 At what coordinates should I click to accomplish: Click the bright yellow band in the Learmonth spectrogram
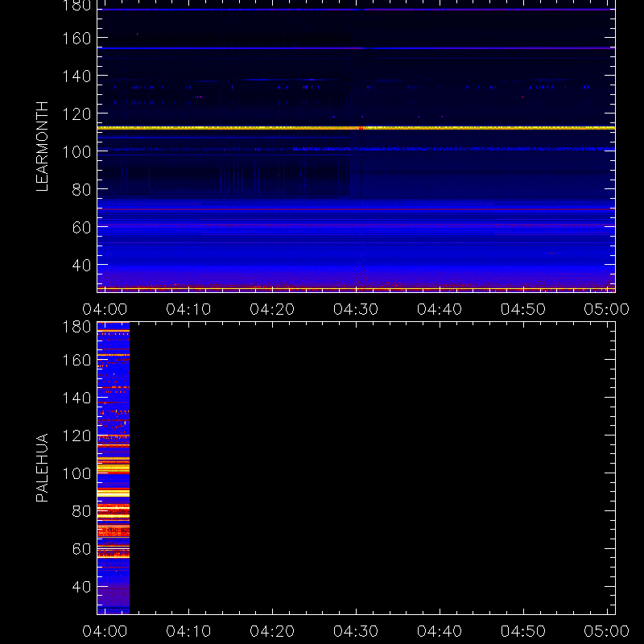(x=356, y=128)
